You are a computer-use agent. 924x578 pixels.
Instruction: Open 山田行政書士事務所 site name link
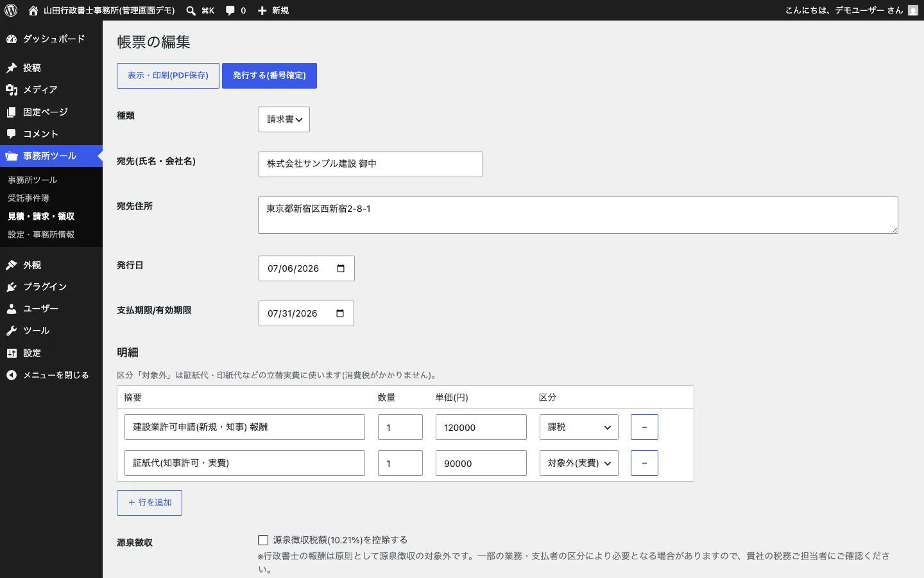(x=109, y=10)
